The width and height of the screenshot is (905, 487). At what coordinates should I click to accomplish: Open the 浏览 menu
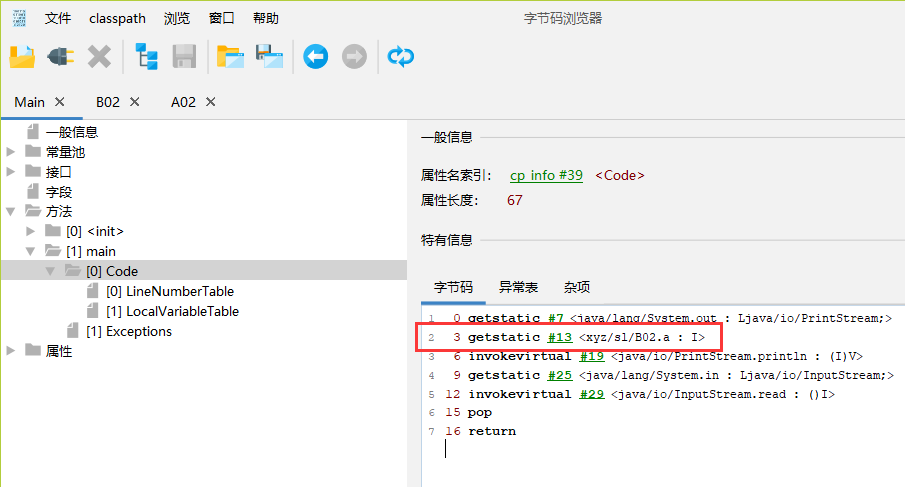click(177, 18)
